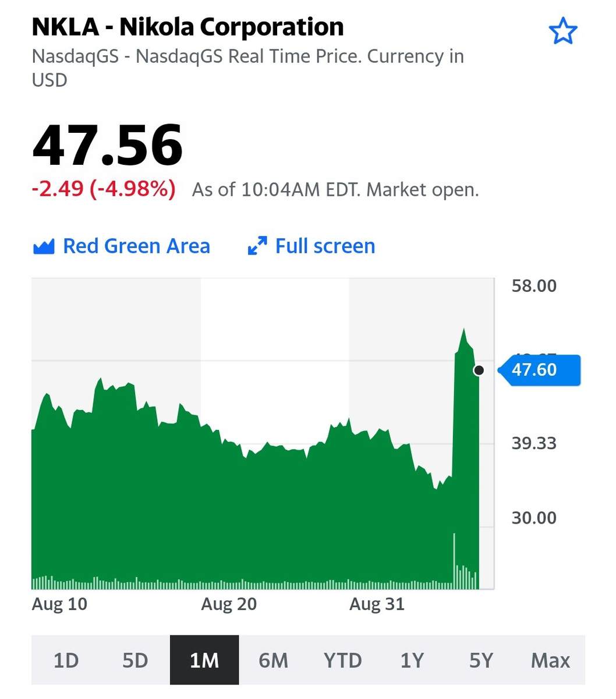
Task: Open the chart in Full screen
Action: pyautogui.click(x=311, y=246)
